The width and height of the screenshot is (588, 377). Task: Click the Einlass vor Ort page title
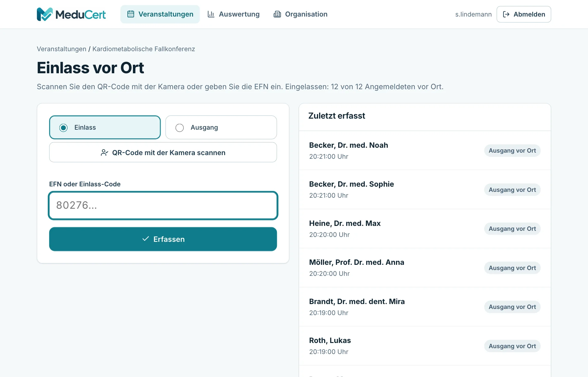coord(90,68)
